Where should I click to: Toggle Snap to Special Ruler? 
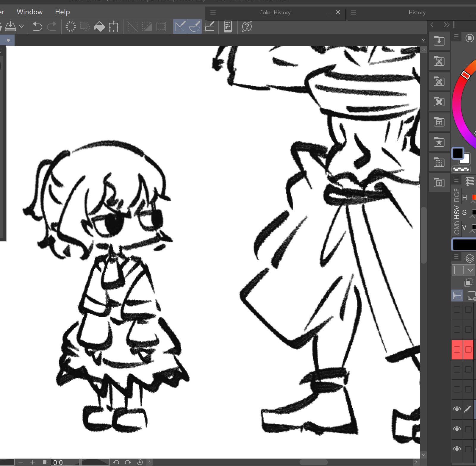pyautogui.click(x=195, y=26)
